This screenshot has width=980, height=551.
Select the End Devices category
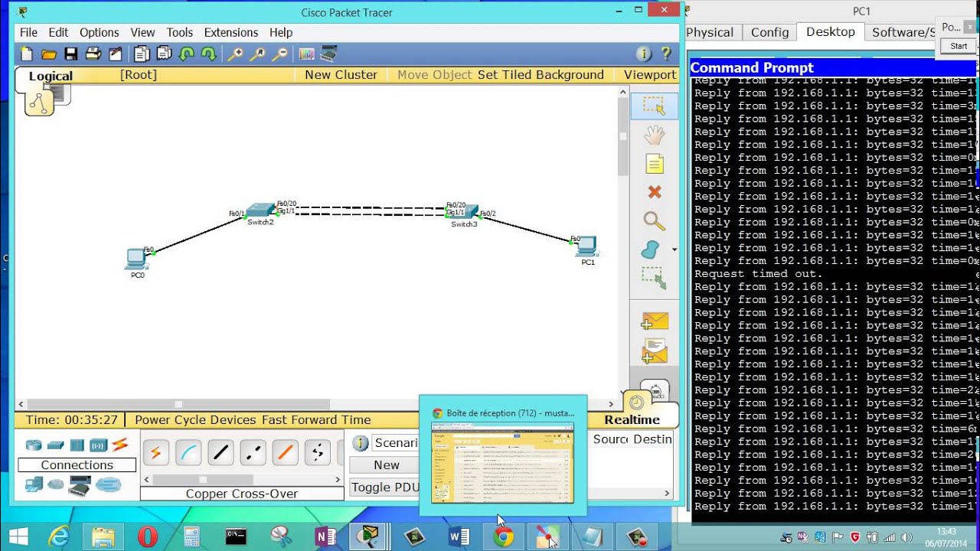point(34,484)
